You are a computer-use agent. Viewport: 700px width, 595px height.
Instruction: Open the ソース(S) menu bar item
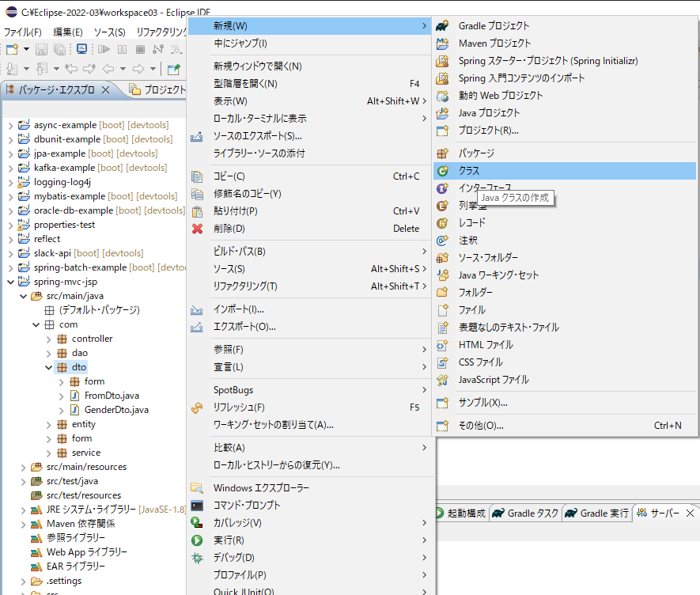109,32
